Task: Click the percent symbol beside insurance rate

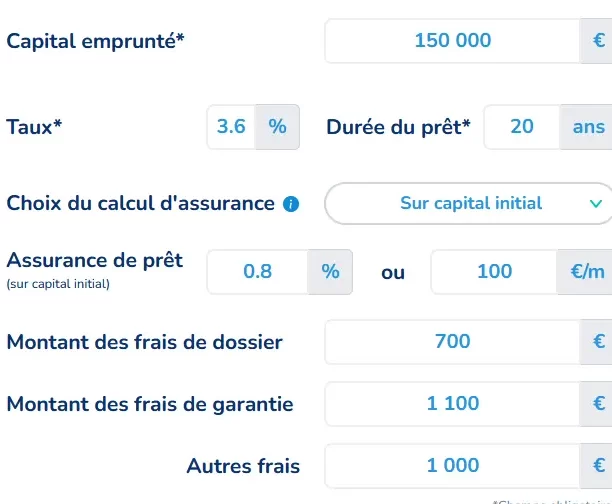Action: click(329, 271)
